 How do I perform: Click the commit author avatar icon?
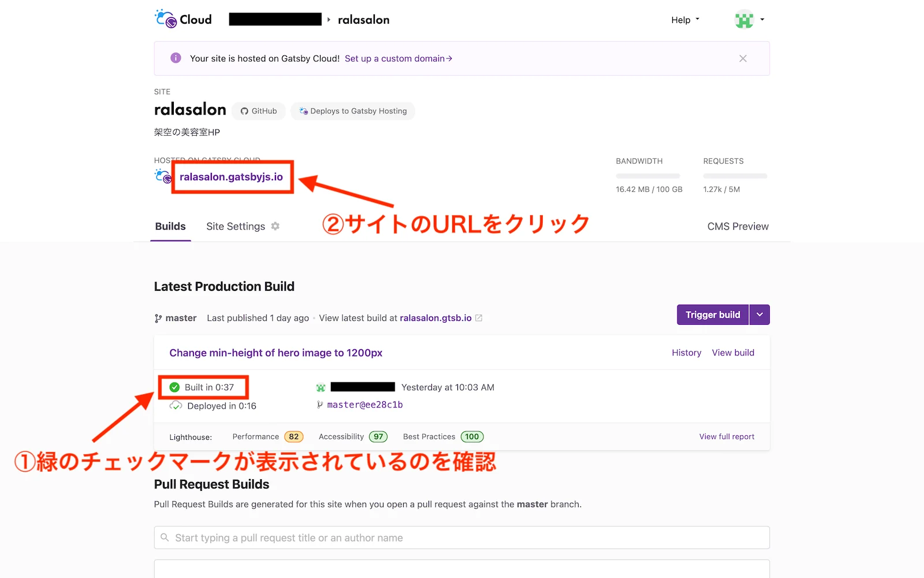pos(321,387)
